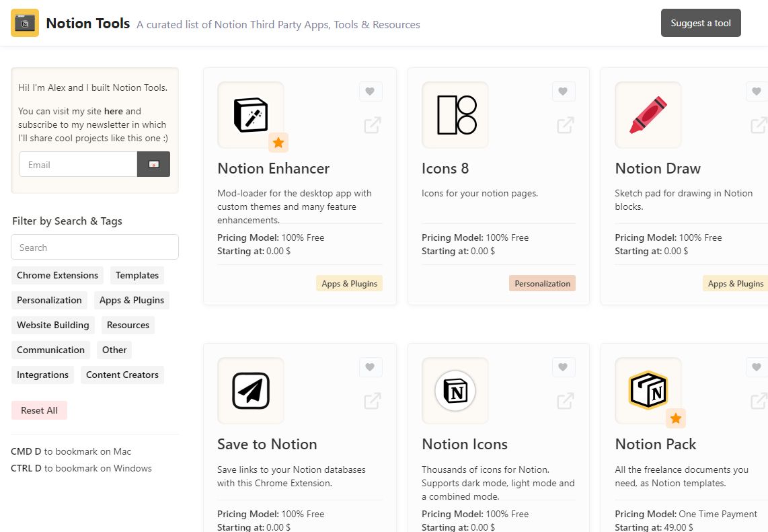Screen dimensions: 768x532
Task: Favorite Save to Notion with the heart icon
Action: pos(371,367)
